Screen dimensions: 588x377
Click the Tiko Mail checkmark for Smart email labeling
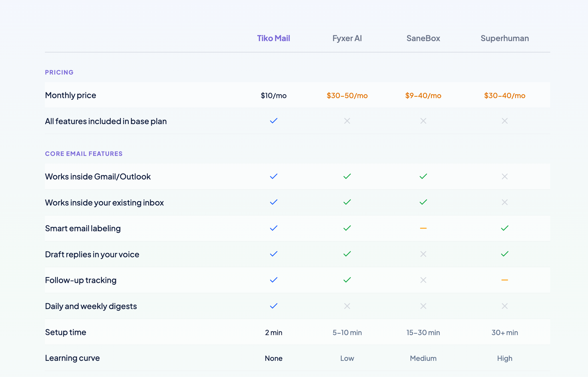coord(273,228)
